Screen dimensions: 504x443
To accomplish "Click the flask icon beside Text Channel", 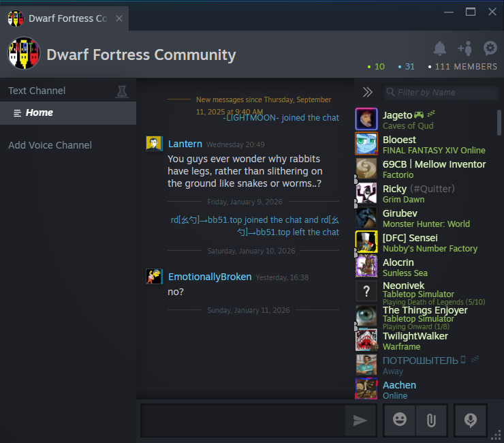I will click(122, 91).
